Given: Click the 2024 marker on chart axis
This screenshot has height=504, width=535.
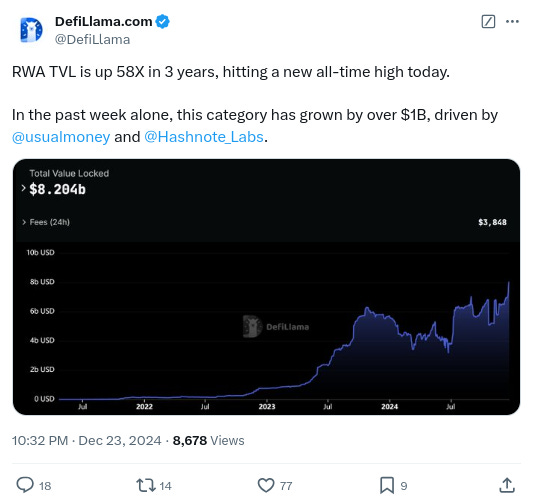Looking at the screenshot, I should tap(389, 406).
